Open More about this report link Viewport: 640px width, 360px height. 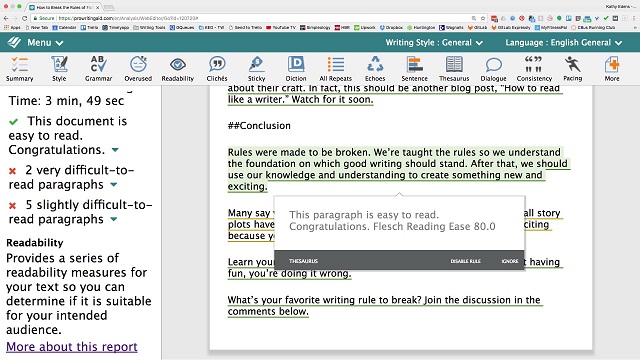pyautogui.click(x=72, y=347)
